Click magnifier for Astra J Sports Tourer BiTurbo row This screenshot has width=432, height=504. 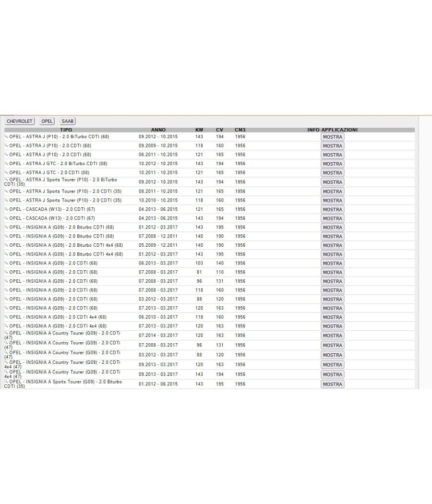coord(6,180)
